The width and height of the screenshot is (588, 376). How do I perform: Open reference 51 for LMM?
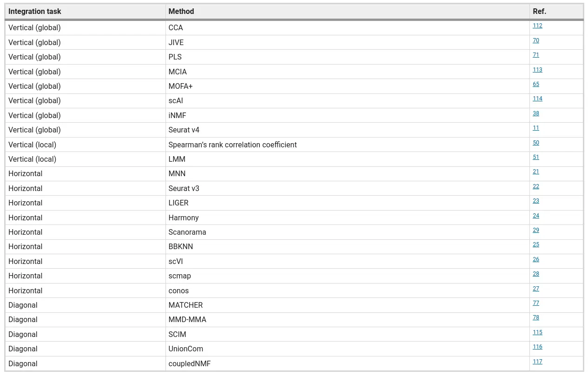pyautogui.click(x=536, y=157)
